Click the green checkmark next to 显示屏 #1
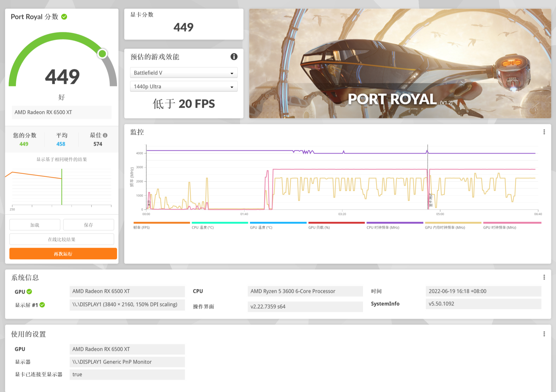Image resolution: width=556 pixels, height=392 pixels. (42, 305)
